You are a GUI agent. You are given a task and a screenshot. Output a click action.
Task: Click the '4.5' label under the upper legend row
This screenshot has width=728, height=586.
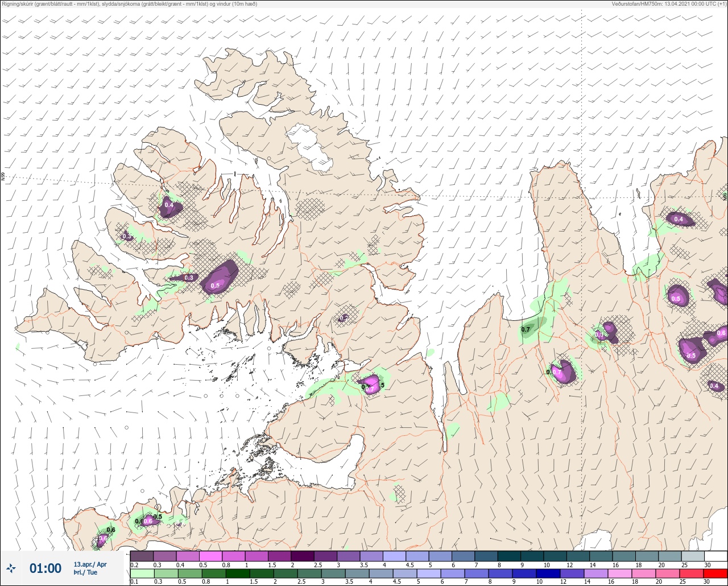coord(409,565)
